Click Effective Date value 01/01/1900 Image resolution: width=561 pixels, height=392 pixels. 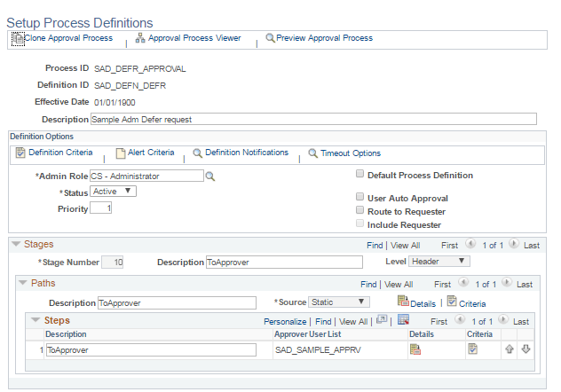115,103
